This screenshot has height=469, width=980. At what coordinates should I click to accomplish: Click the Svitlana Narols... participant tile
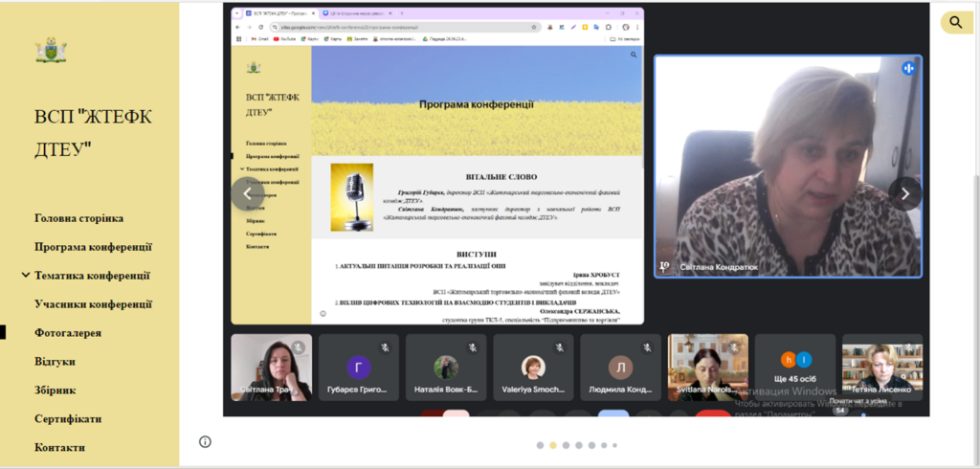pos(707,368)
